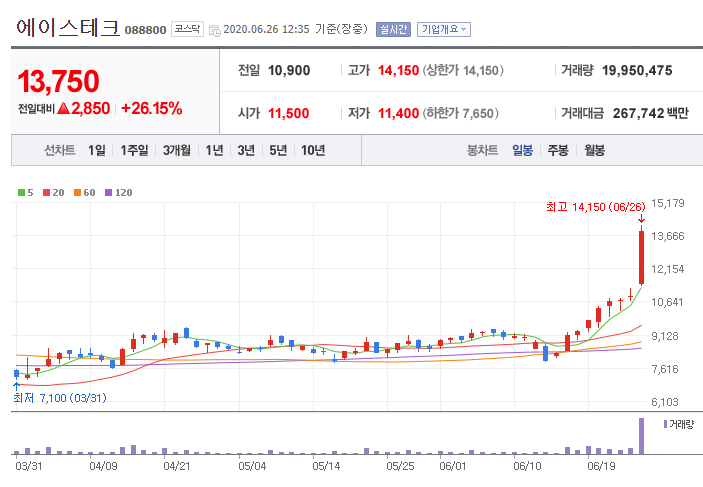Click the 시가 value 11,500
The image size is (703, 487).
pyautogui.click(x=289, y=113)
